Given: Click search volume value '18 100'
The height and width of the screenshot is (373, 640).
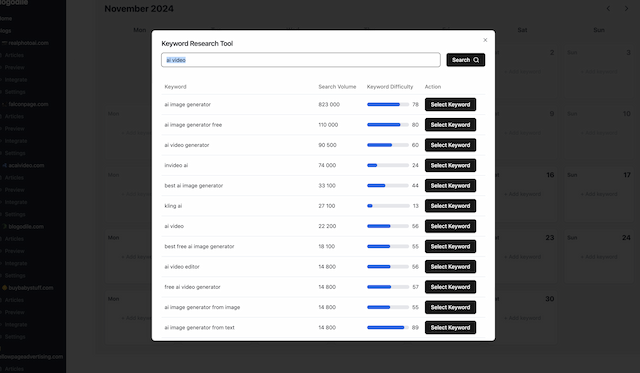Looking at the screenshot, I should pyautogui.click(x=327, y=246).
